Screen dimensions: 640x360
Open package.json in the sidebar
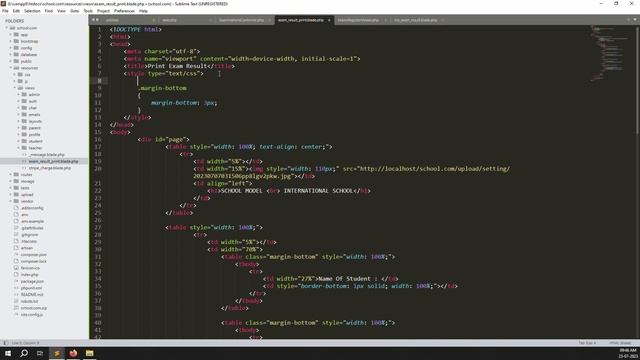(33, 281)
